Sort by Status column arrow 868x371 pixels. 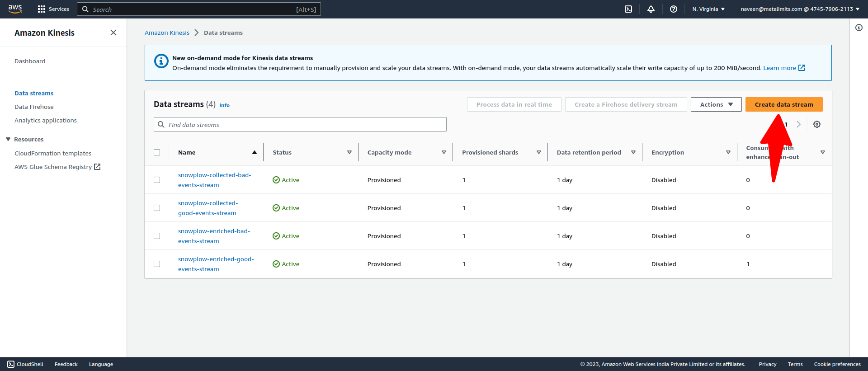349,152
